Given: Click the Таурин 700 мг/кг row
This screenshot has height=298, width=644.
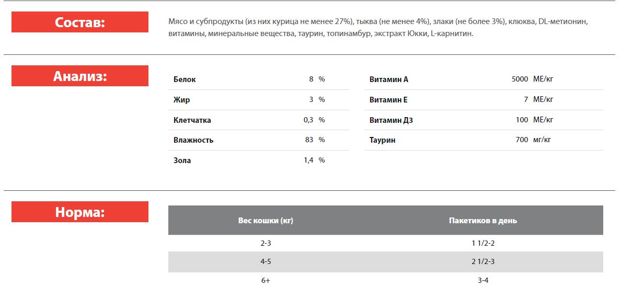Looking at the screenshot, I should click(x=484, y=140).
